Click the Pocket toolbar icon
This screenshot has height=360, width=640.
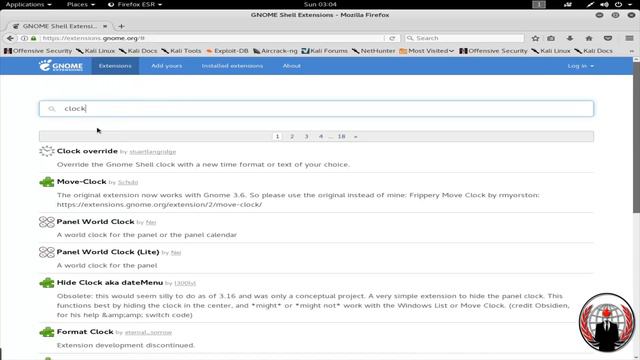[608, 38]
